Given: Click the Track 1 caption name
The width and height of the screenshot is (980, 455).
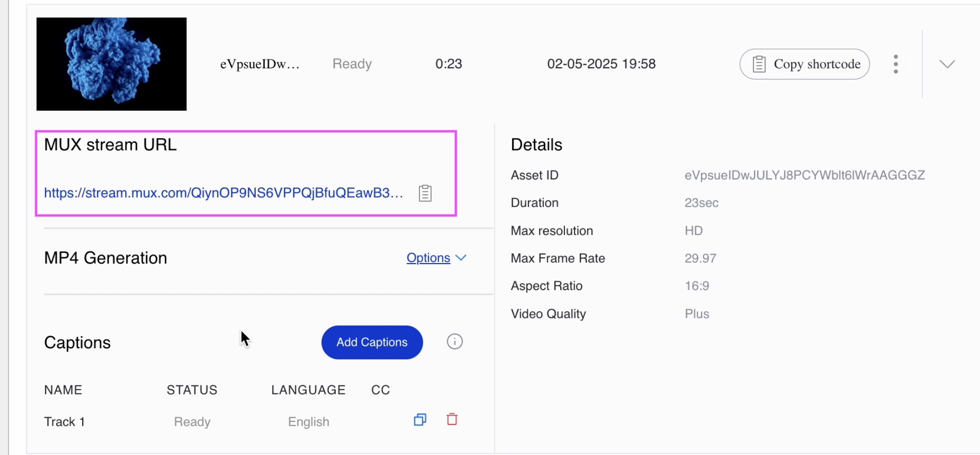Looking at the screenshot, I should coord(64,422).
